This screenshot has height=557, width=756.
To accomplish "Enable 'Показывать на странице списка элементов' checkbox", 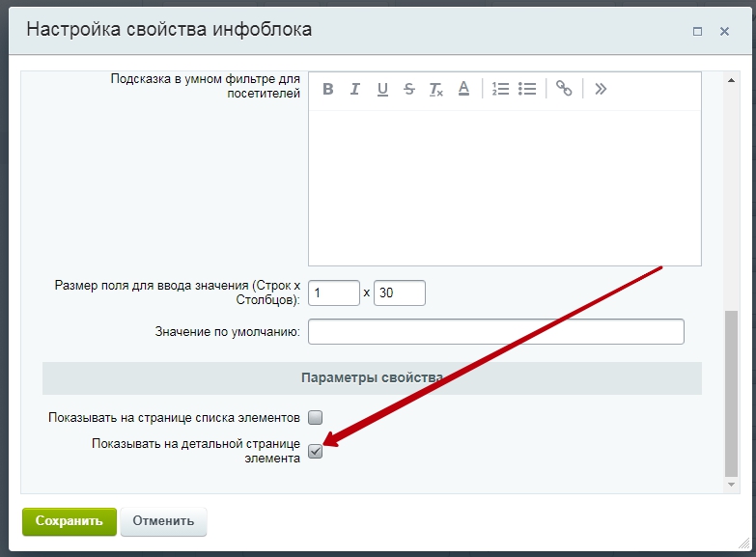I will [x=316, y=418].
